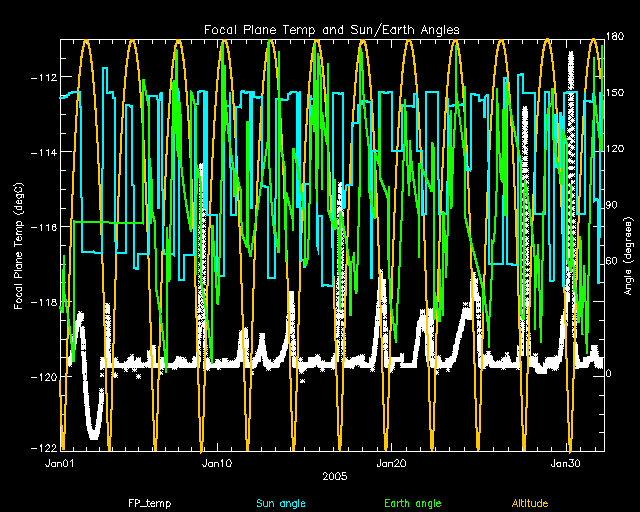640x512 pixels.
Task: Click the -112 left axis tick label
Action: pos(42,77)
